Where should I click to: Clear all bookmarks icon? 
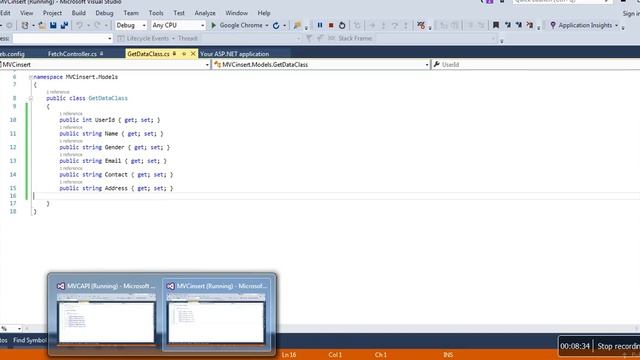click(x=530, y=25)
